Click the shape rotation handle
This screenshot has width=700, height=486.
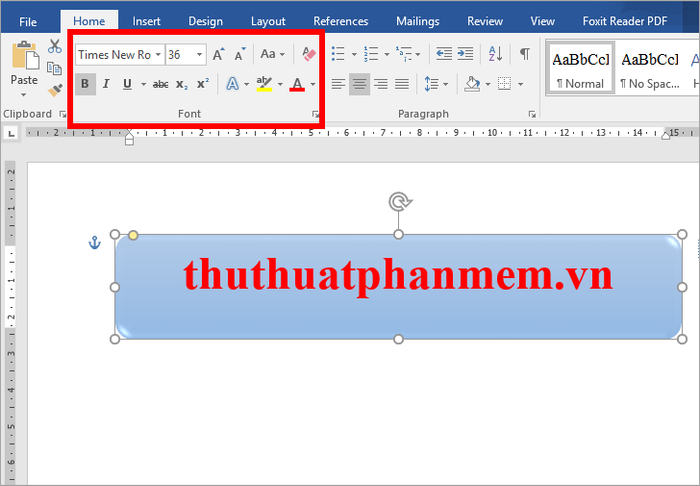(x=400, y=202)
